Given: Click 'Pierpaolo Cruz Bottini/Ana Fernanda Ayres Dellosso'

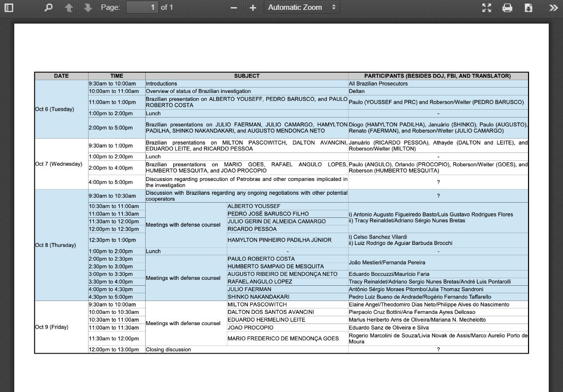Looking at the screenshot, I should 438,312.
